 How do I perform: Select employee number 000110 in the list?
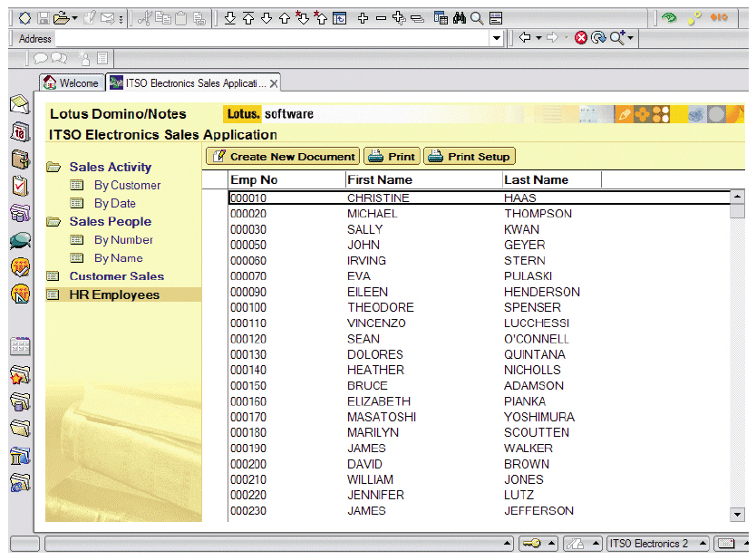[248, 323]
